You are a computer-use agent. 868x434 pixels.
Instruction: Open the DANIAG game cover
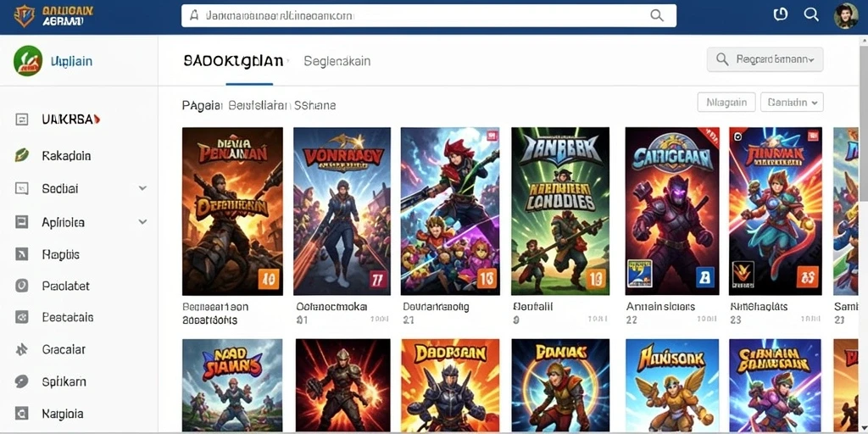[x=560, y=386]
